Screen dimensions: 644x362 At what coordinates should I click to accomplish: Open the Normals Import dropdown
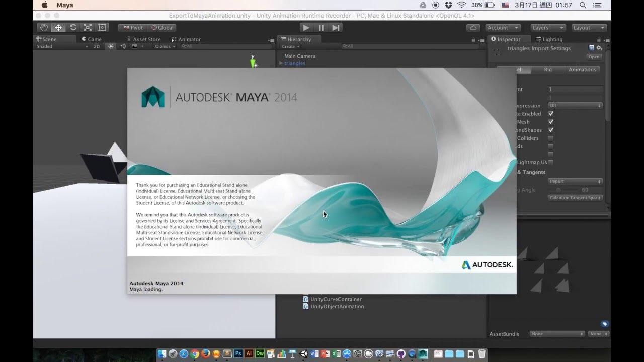pos(575,182)
